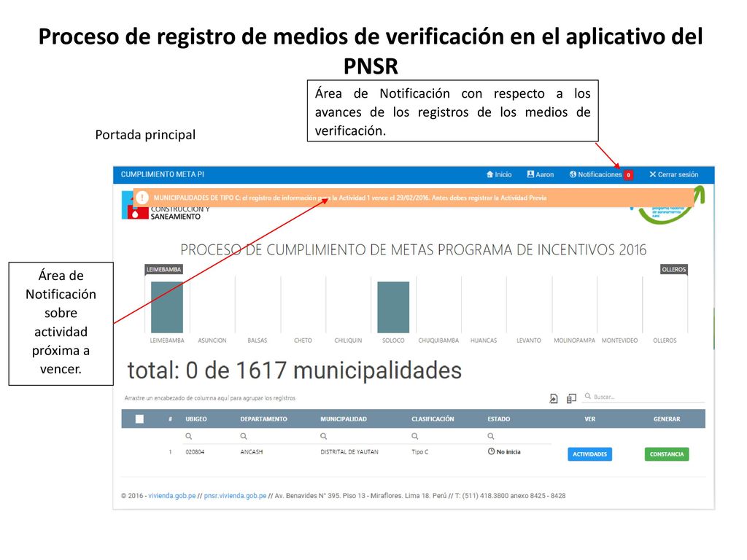The height and width of the screenshot is (560, 747).
Task: Open the MUNICIPALIDAD column filter search menu
Action: coord(323,436)
